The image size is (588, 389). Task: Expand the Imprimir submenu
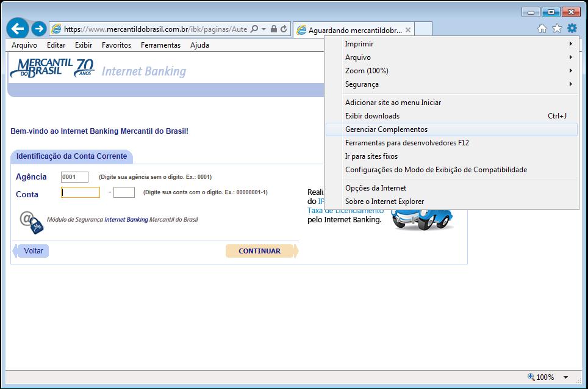click(x=451, y=44)
